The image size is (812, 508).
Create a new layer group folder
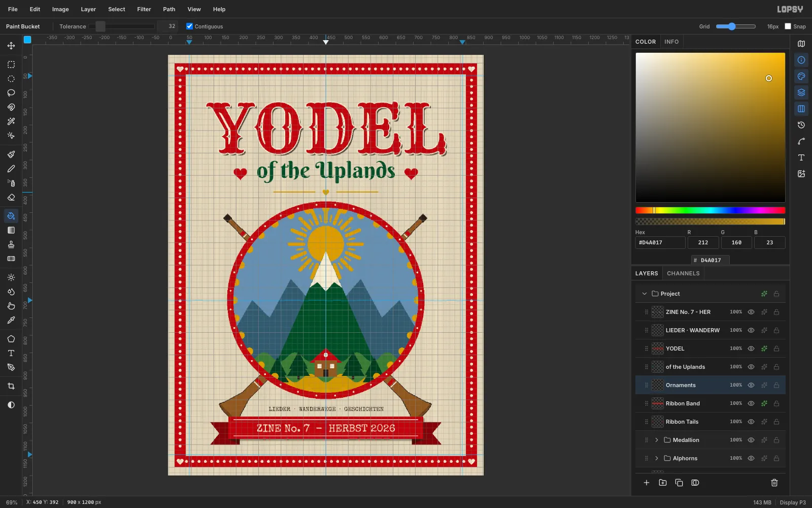(663, 483)
